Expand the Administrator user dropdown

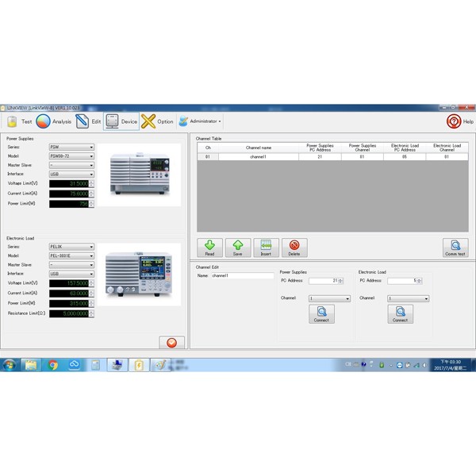[x=200, y=121]
